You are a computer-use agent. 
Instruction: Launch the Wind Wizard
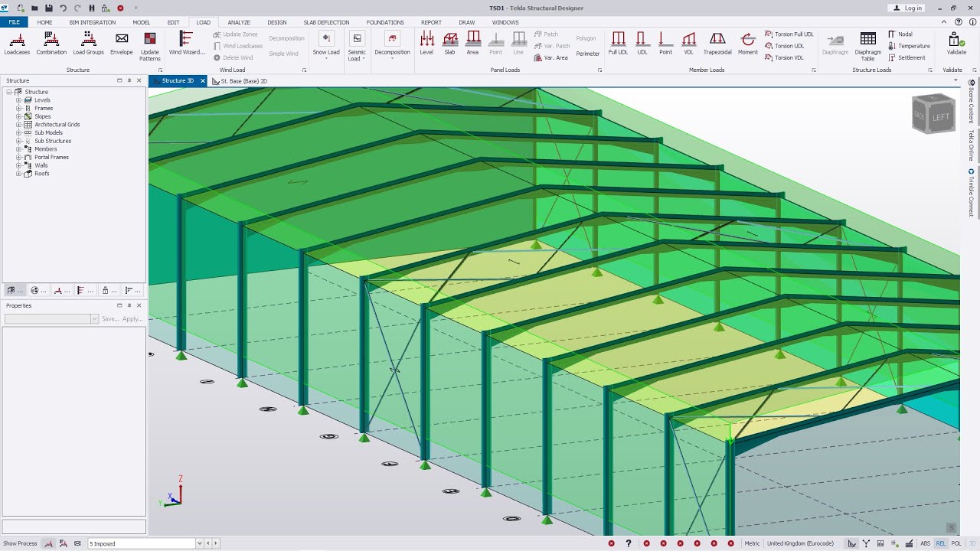tap(187, 44)
